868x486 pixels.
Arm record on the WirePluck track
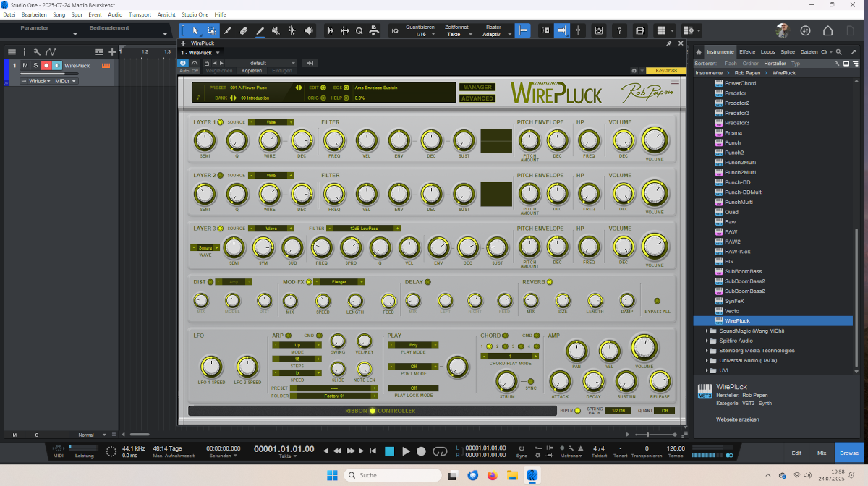[46, 66]
